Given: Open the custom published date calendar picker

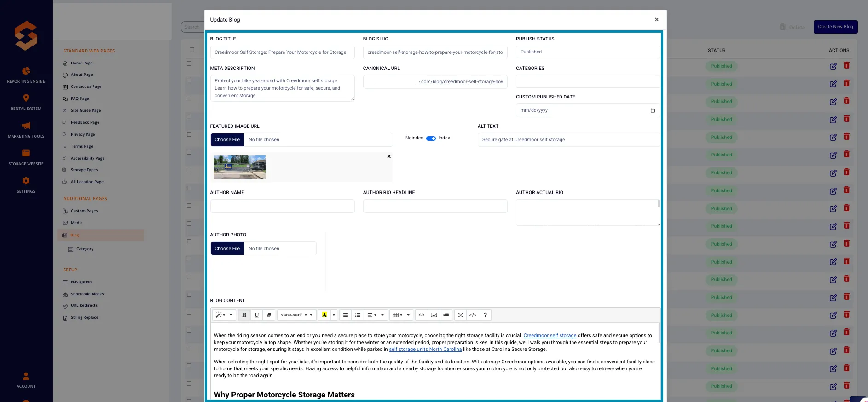Looking at the screenshot, I should pos(653,110).
